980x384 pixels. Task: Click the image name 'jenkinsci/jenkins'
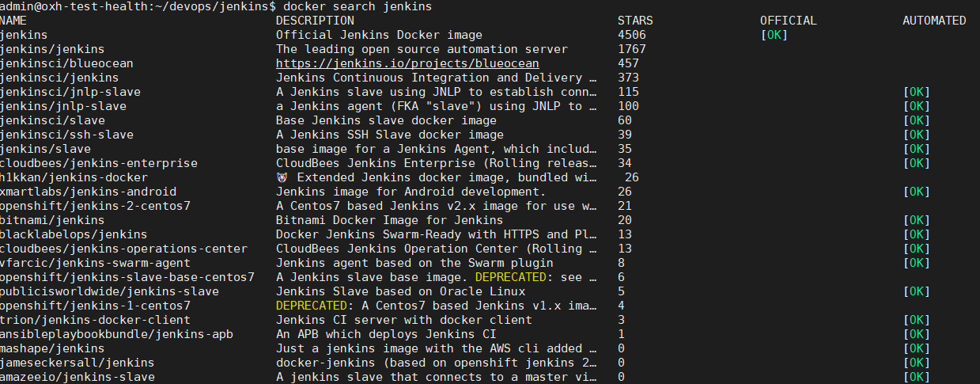(59, 78)
